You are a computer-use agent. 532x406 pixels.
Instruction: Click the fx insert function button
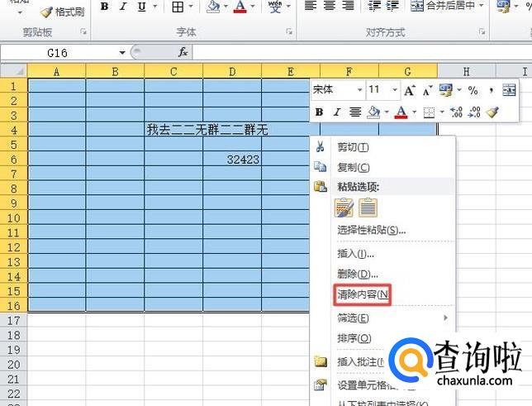183,52
